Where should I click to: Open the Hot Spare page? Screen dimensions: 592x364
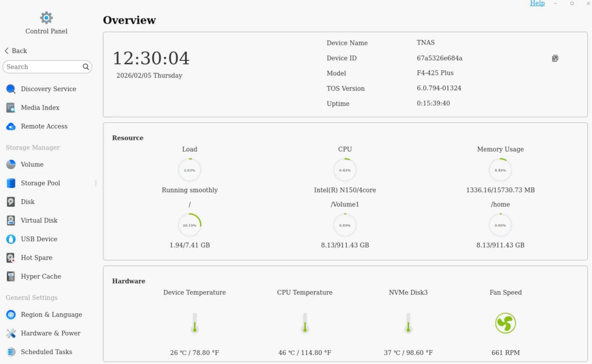[x=36, y=257]
